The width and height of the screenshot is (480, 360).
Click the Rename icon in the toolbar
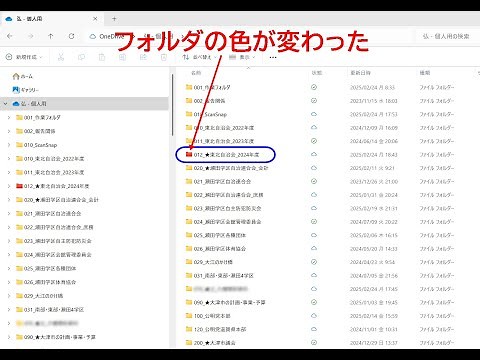point(123,57)
